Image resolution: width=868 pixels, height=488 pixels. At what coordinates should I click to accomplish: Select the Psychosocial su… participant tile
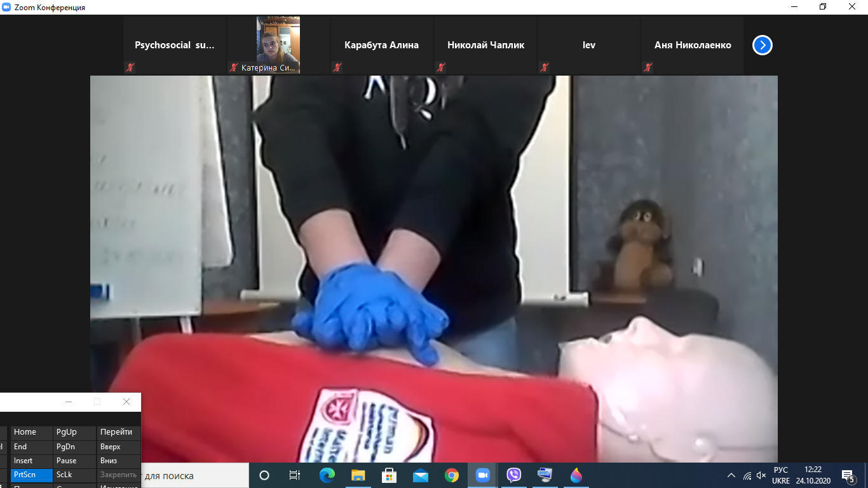coord(175,45)
